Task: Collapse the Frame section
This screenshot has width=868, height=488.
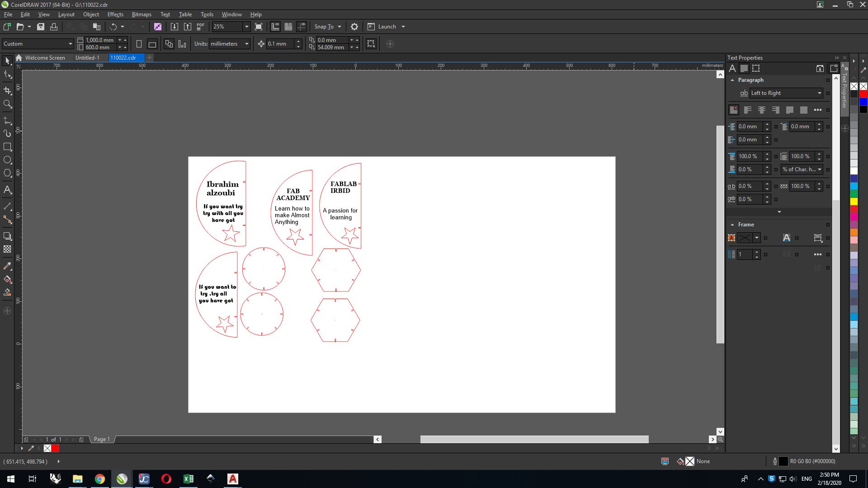Action: (732, 225)
